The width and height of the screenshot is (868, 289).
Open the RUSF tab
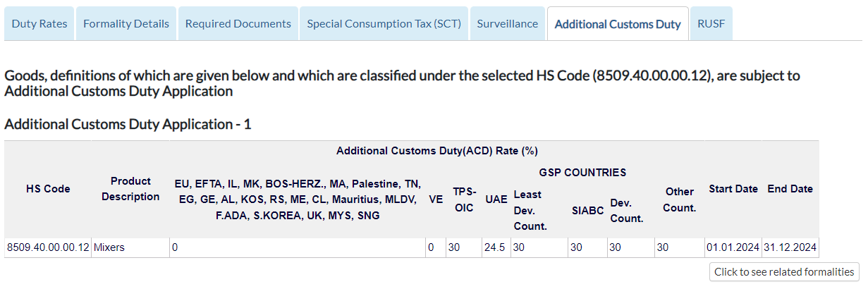(x=711, y=24)
